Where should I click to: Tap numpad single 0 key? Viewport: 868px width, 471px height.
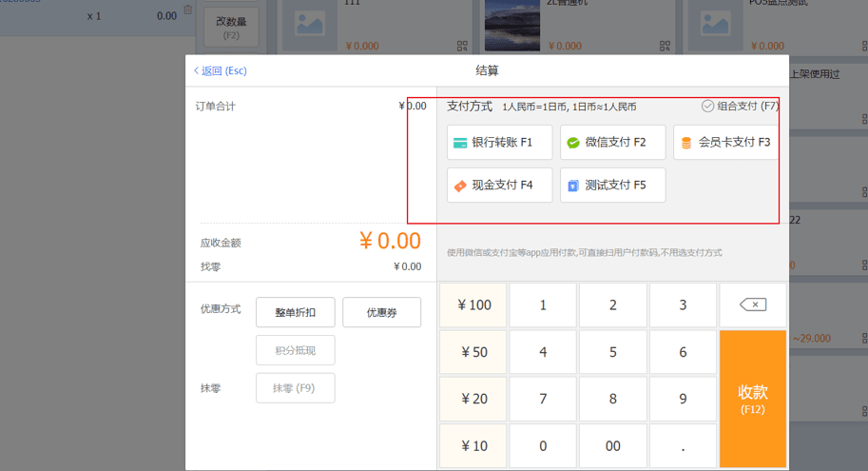point(543,446)
